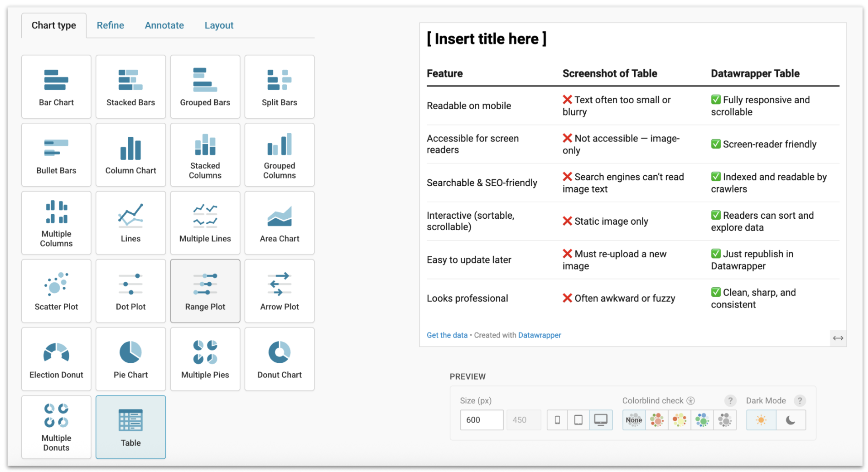Viewport: 868px width, 472px height.
Task: Set preview to mobile phone size
Action: click(557, 420)
